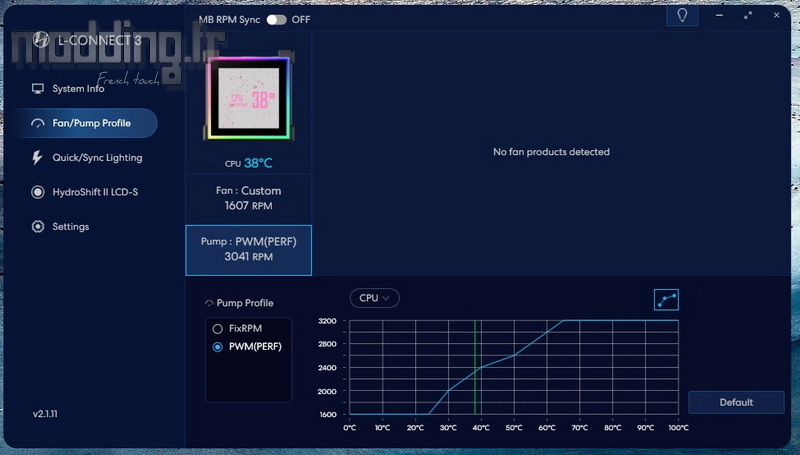
Task: Reset pump curve with Default button
Action: (x=735, y=402)
